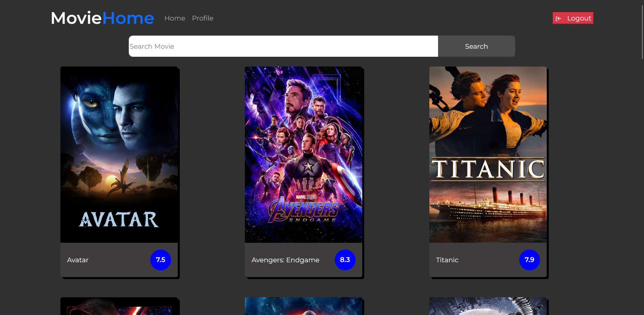This screenshot has width=644, height=315.
Task: Open the Avengers: Endgame poster
Action: point(304,154)
